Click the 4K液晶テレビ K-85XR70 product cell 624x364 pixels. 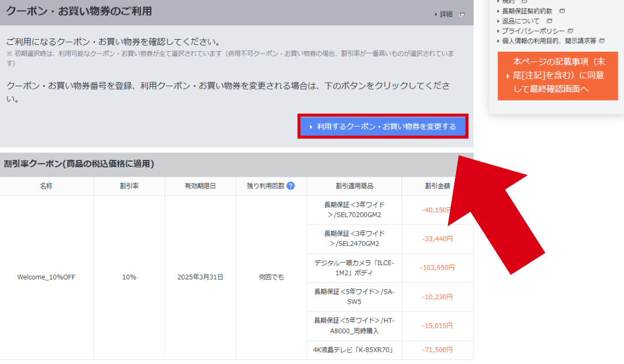point(354,350)
